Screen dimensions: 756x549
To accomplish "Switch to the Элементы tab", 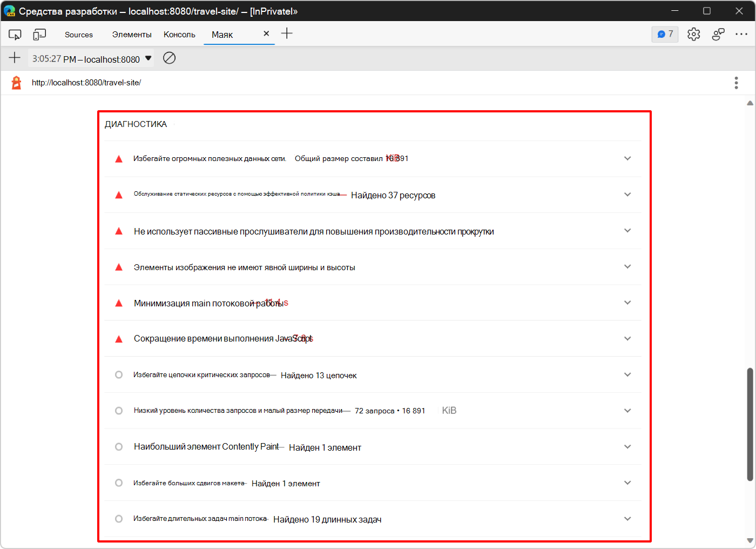I will pyautogui.click(x=132, y=35).
